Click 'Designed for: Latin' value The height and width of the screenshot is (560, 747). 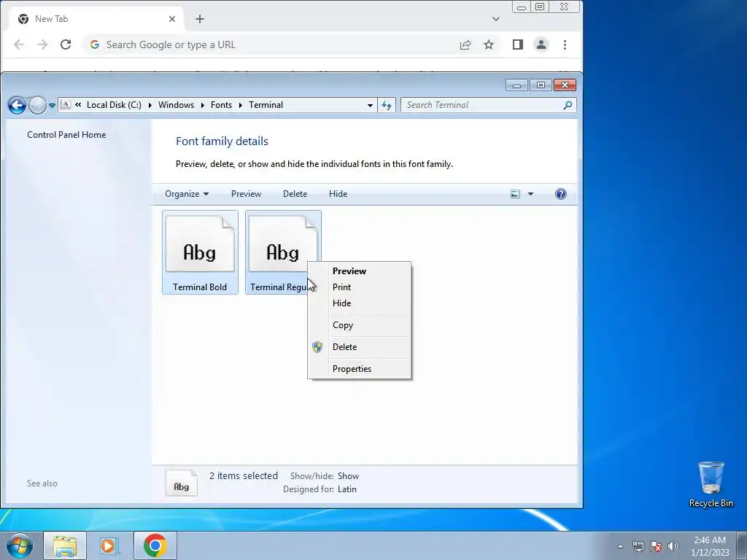coord(347,489)
